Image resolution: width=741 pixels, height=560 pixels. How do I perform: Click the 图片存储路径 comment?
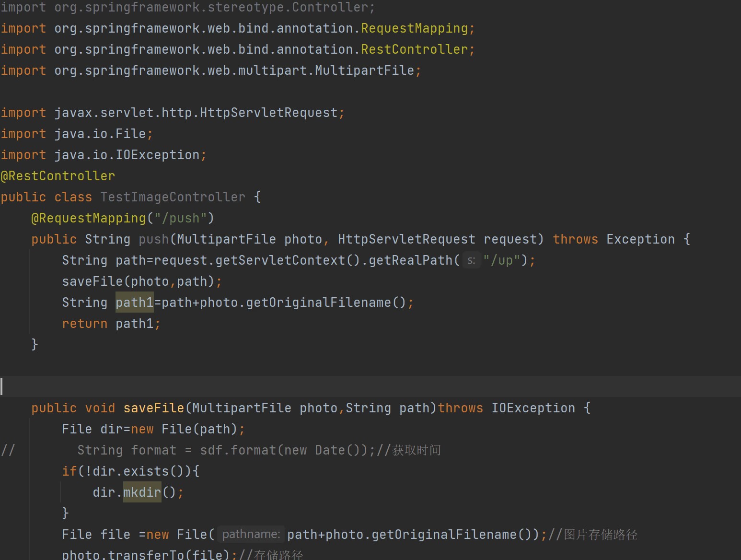point(593,535)
